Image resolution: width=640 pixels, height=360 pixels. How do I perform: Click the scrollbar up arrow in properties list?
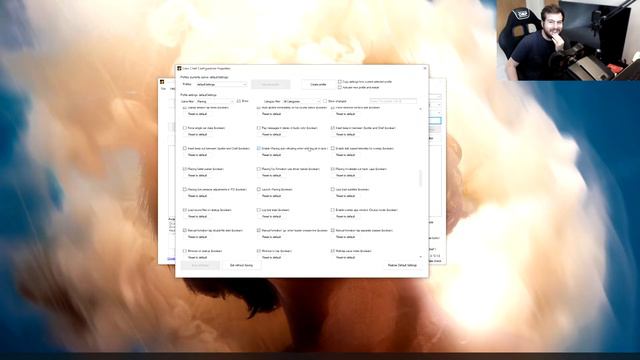pos(421,109)
